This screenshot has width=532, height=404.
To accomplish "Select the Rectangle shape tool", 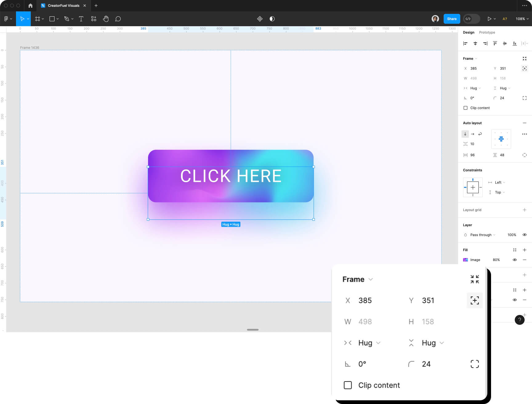I will pos(52,18).
